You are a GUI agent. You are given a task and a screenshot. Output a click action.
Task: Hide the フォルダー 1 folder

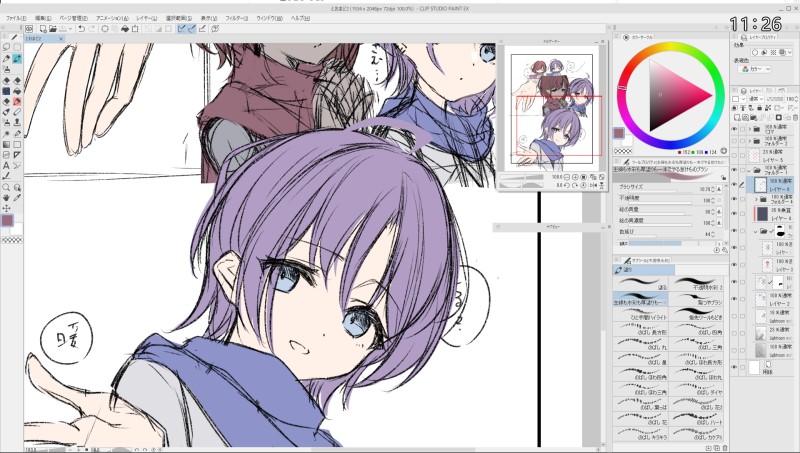(734, 170)
